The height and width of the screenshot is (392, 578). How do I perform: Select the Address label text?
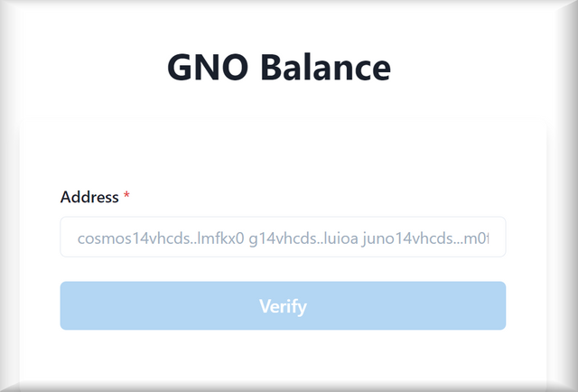click(89, 197)
